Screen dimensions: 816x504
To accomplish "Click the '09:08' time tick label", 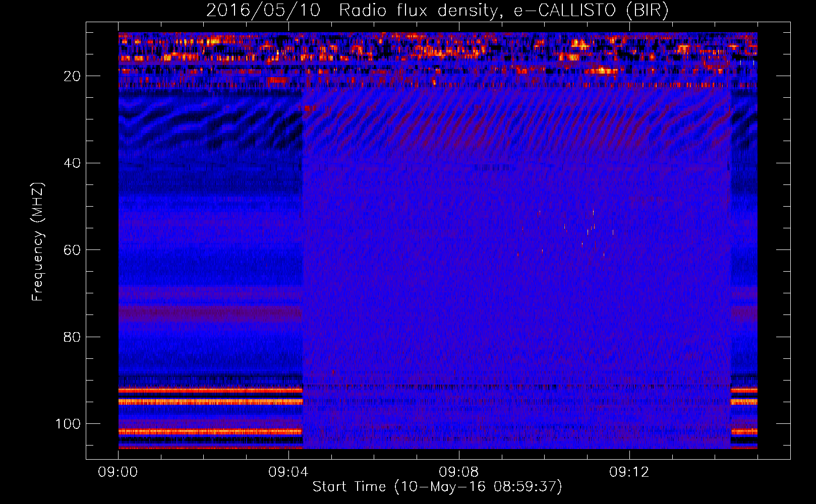I will point(459,472).
